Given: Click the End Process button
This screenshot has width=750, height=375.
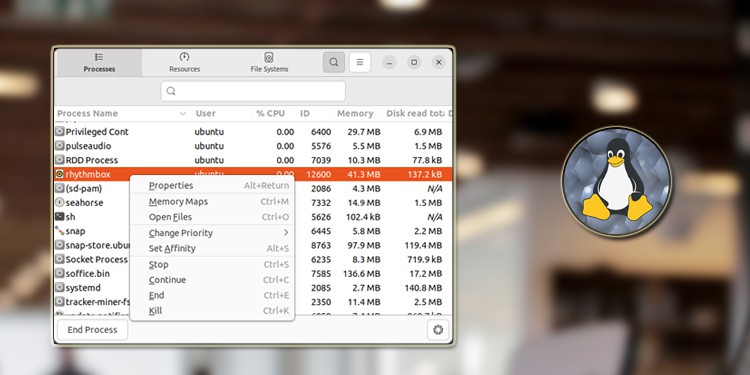Looking at the screenshot, I should 92,330.
